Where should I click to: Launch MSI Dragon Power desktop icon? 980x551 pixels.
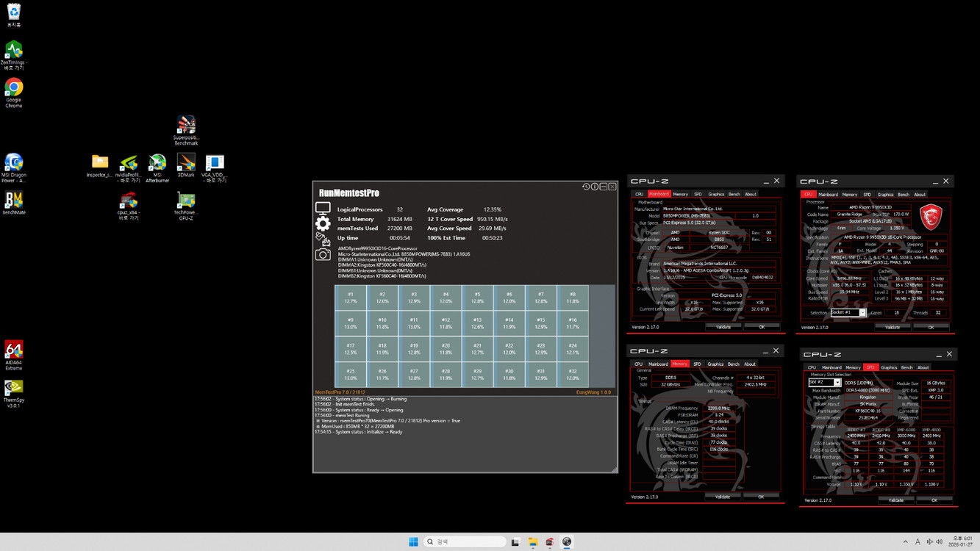[14, 167]
